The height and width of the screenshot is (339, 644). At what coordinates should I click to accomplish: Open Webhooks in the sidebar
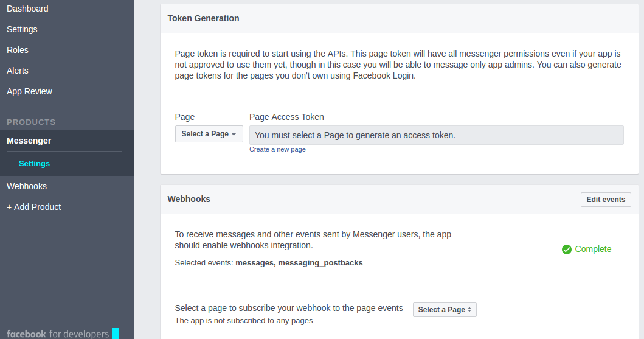pyautogui.click(x=27, y=186)
